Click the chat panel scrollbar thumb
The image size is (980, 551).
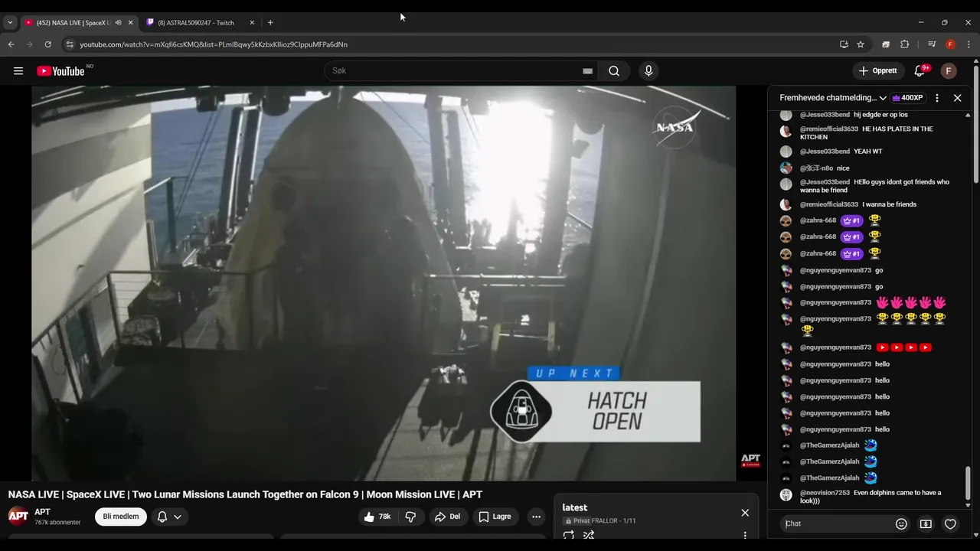(x=968, y=482)
